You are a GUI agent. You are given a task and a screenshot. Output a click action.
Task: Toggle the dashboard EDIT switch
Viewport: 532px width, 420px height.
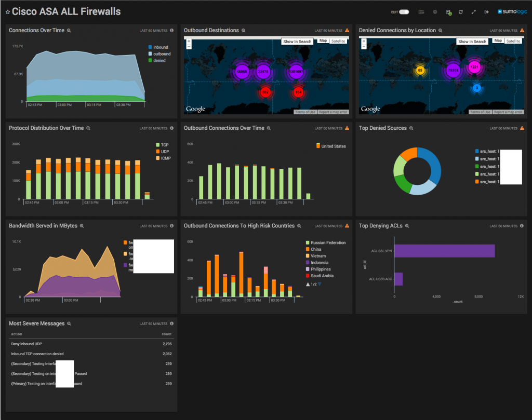point(404,12)
